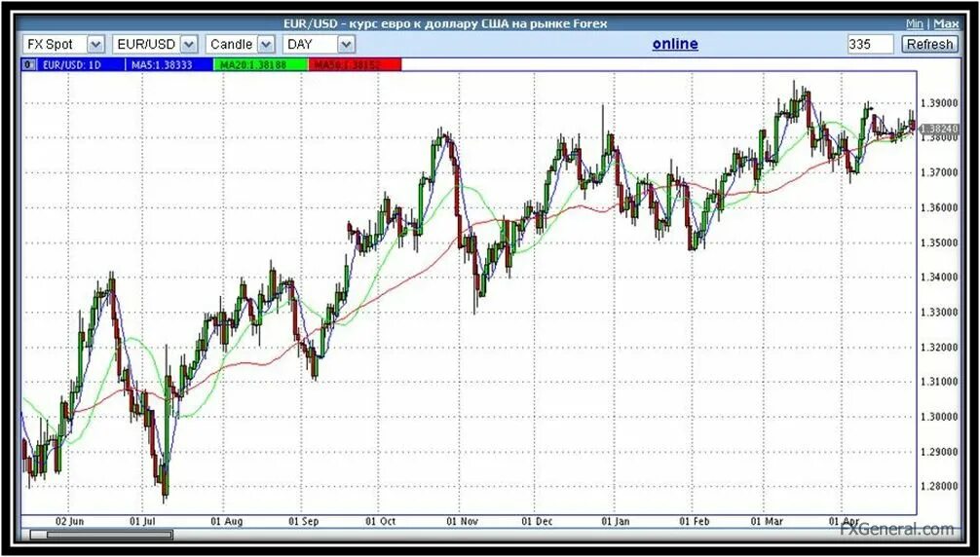980x557 pixels.
Task: Open the DAY timeframe dropdown
Action: pyautogui.click(x=319, y=45)
